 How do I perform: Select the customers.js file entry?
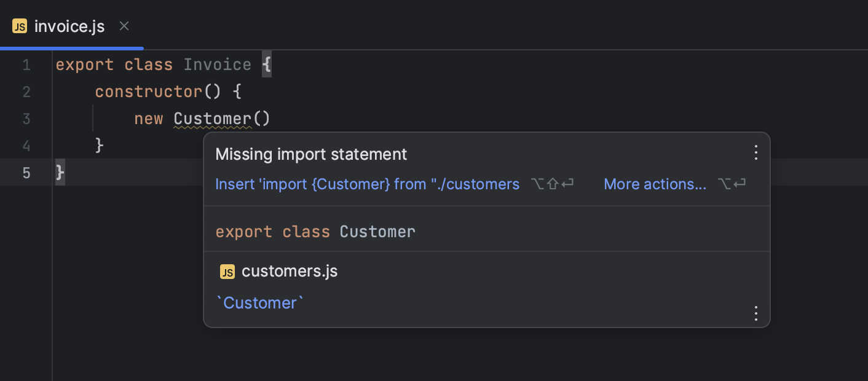[x=290, y=271]
